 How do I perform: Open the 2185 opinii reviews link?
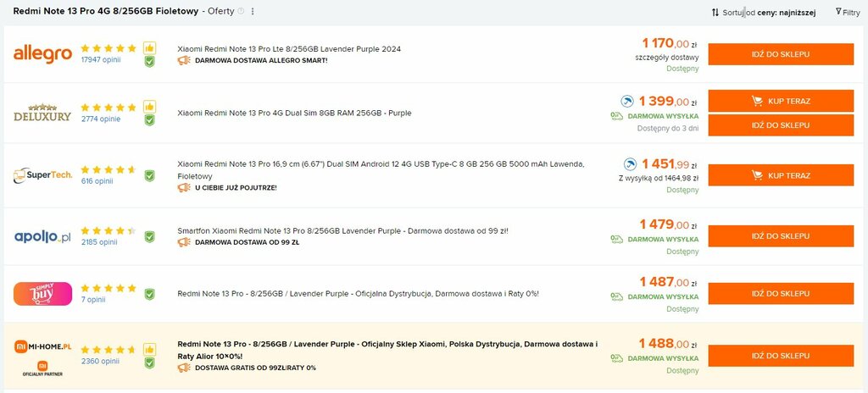(x=99, y=242)
